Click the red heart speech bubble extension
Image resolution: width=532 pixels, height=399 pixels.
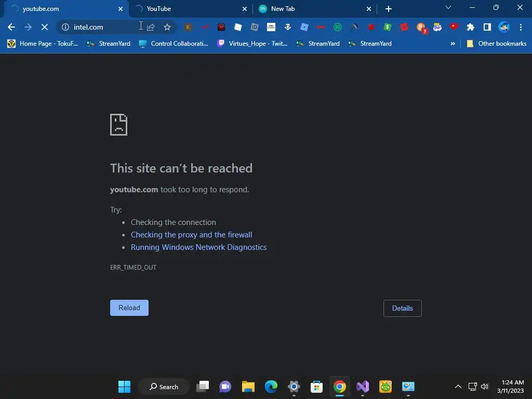[454, 27]
